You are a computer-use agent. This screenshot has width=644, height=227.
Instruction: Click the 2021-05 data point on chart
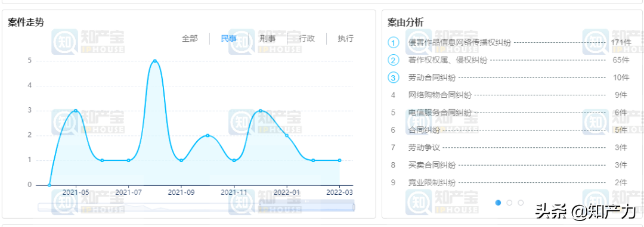pyautogui.click(x=76, y=110)
